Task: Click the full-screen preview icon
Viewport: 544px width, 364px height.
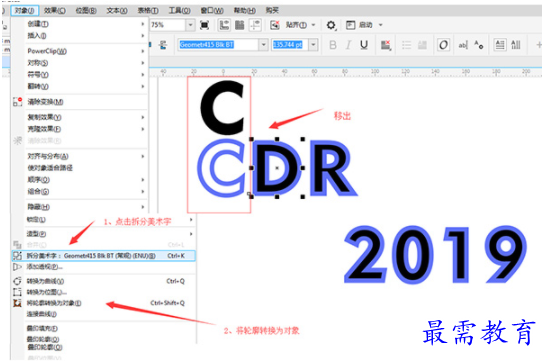Action: click(x=204, y=25)
